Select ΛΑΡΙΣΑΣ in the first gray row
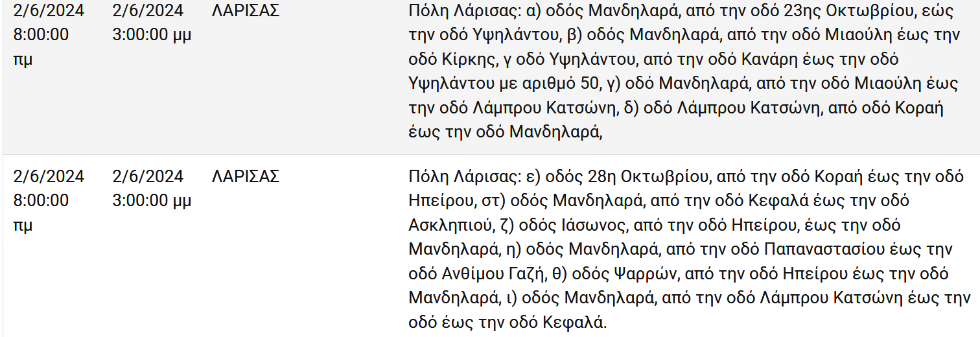Viewport: 980px width, 337px height. (x=246, y=10)
